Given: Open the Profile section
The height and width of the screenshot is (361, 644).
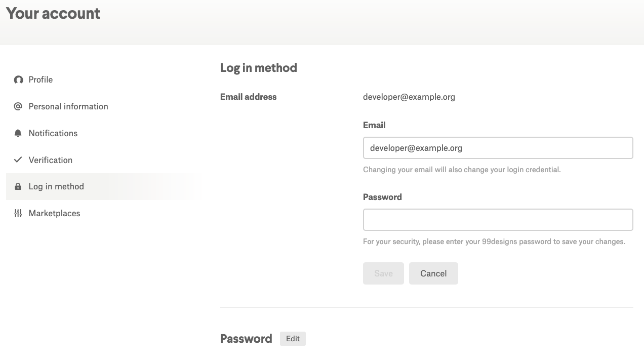Looking at the screenshot, I should pyautogui.click(x=41, y=79).
